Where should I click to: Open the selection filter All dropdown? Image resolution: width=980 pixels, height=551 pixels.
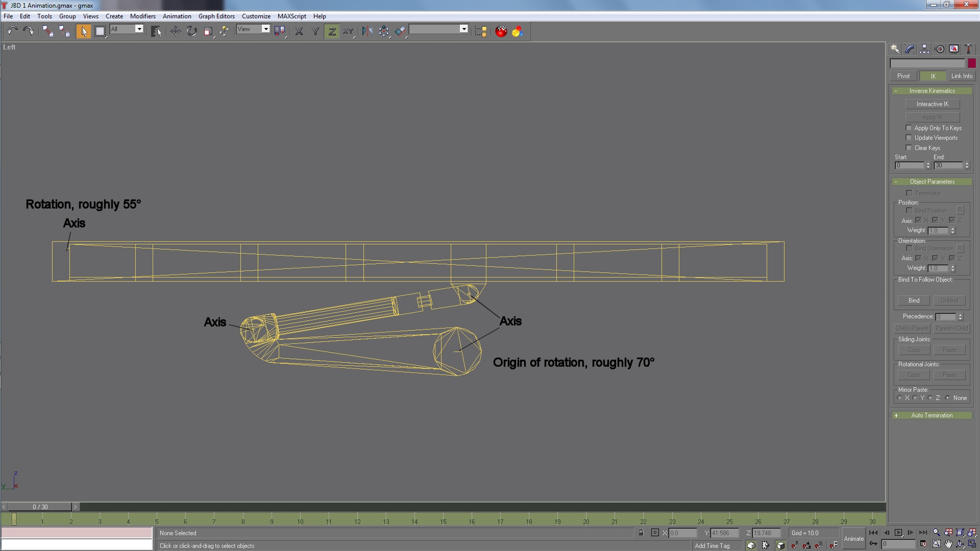click(139, 29)
